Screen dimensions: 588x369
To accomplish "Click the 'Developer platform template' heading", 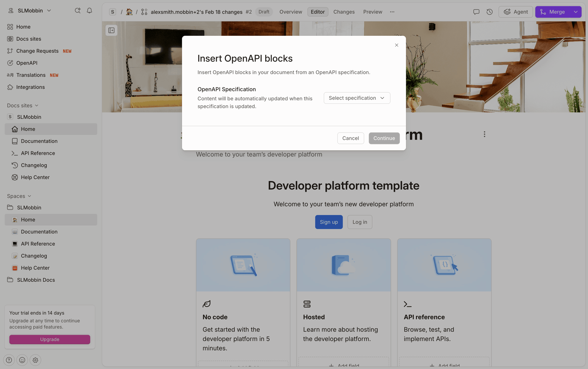I will tap(344, 186).
